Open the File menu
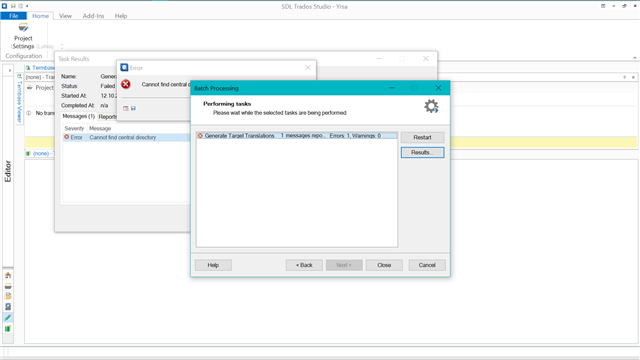Image resolution: width=640 pixels, height=360 pixels. pos(13,16)
